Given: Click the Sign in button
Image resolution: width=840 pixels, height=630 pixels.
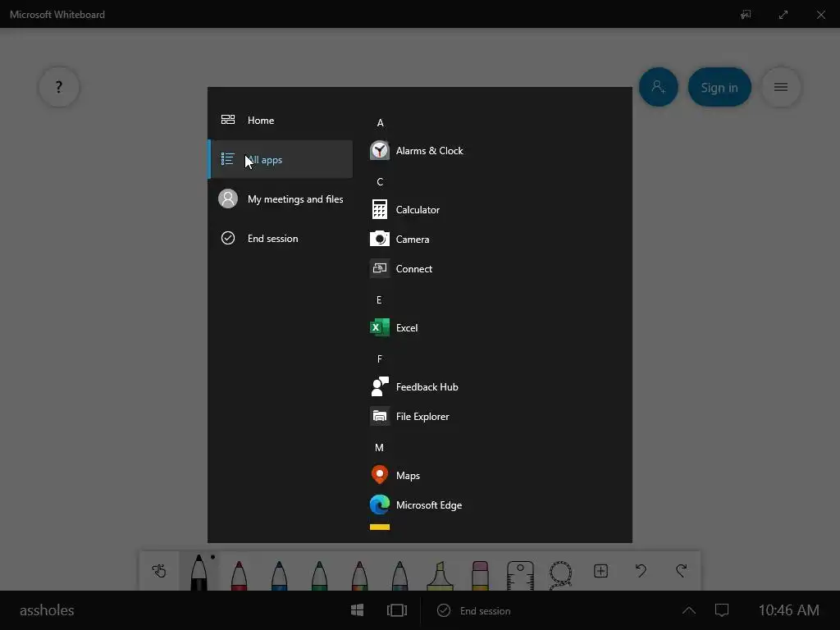Looking at the screenshot, I should 719,87.
